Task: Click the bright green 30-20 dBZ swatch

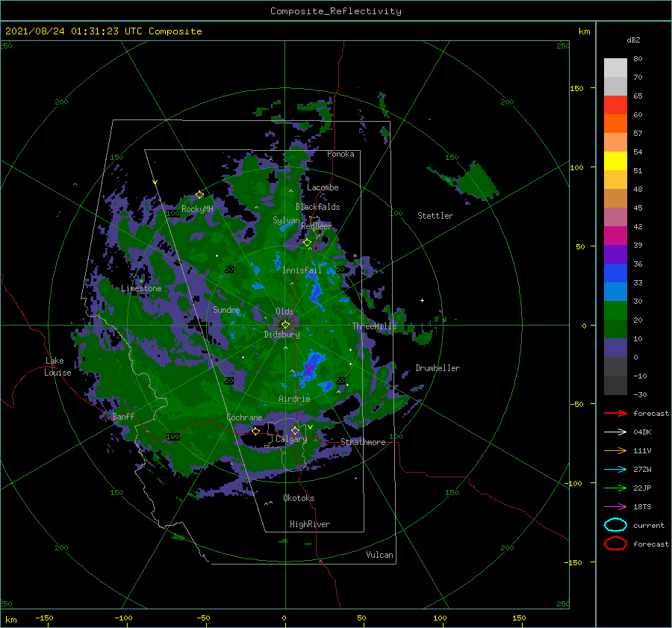Action: click(615, 311)
